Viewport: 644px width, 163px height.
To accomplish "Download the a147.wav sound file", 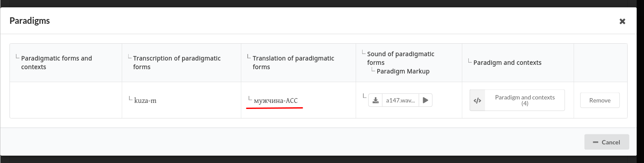I will click(376, 100).
